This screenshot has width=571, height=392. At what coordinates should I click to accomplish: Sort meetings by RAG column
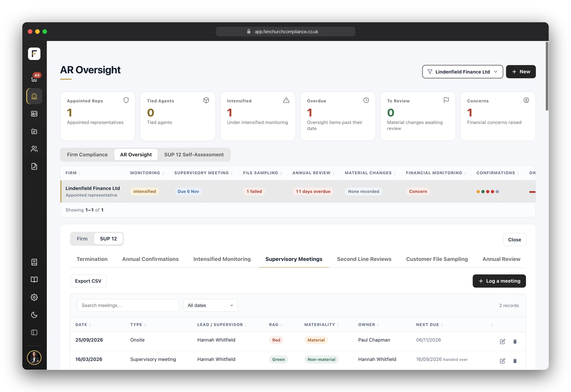275,325
